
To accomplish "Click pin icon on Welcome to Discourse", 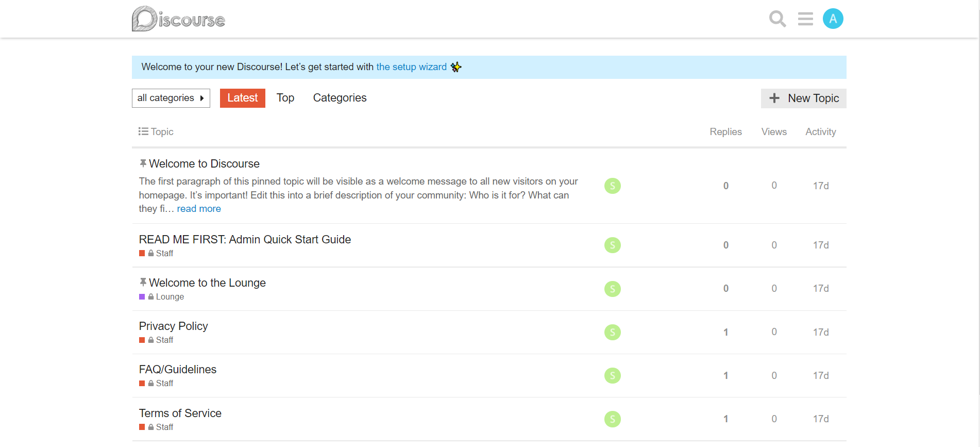I will pyautogui.click(x=143, y=163).
